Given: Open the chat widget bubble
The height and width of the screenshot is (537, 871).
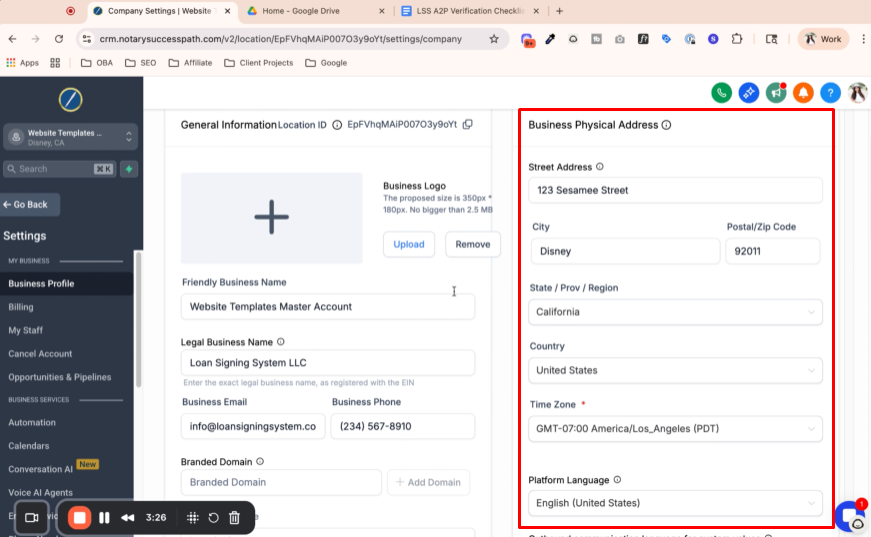Looking at the screenshot, I should coord(850,515).
